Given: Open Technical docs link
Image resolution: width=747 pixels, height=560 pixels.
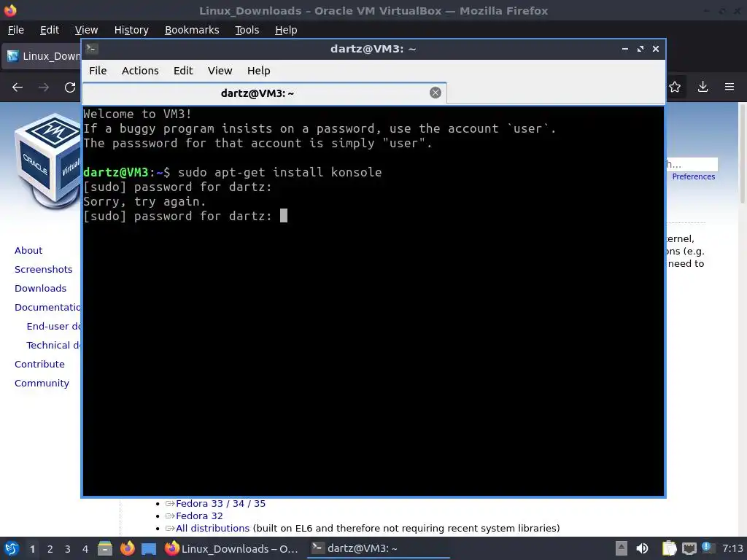Looking at the screenshot, I should tap(53, 346).
